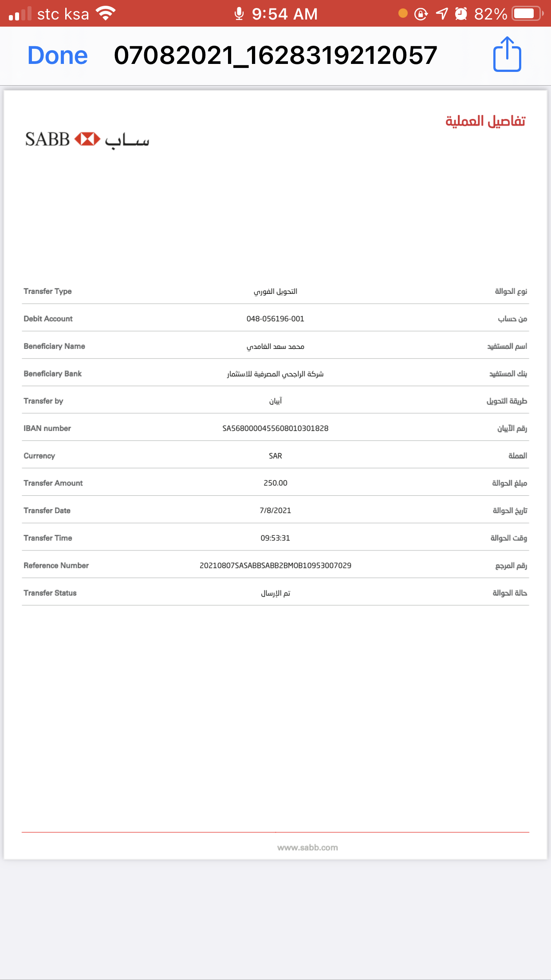
Task: Tap the orange recording indicator dot
Action: click(403, 13)
